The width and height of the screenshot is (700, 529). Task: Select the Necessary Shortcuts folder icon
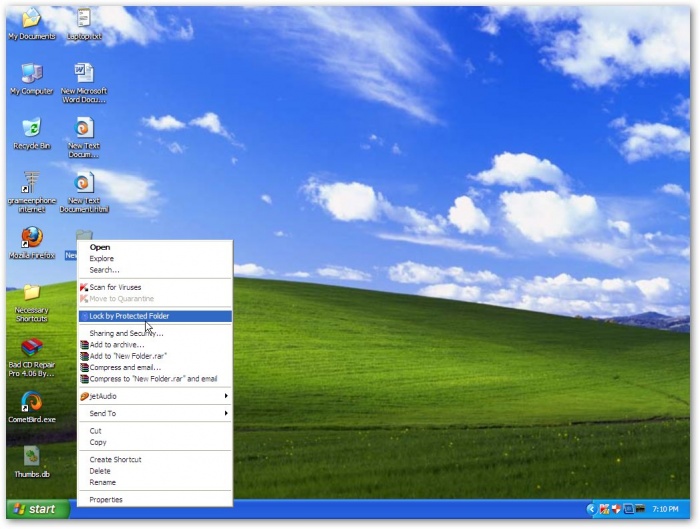pyautogui.click(x=31, y=293)
